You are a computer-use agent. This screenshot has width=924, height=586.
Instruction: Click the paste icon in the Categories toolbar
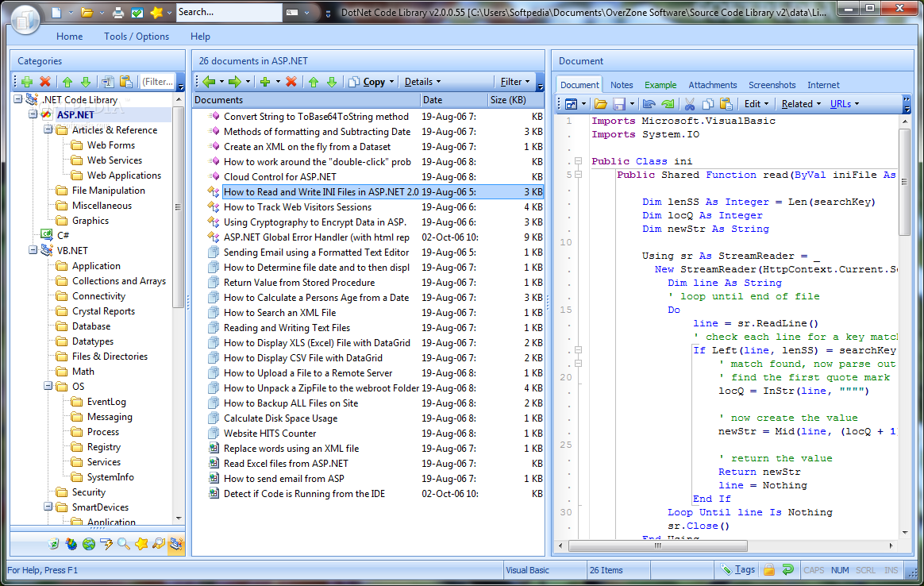pyautogui.click(x=125, y=82)
